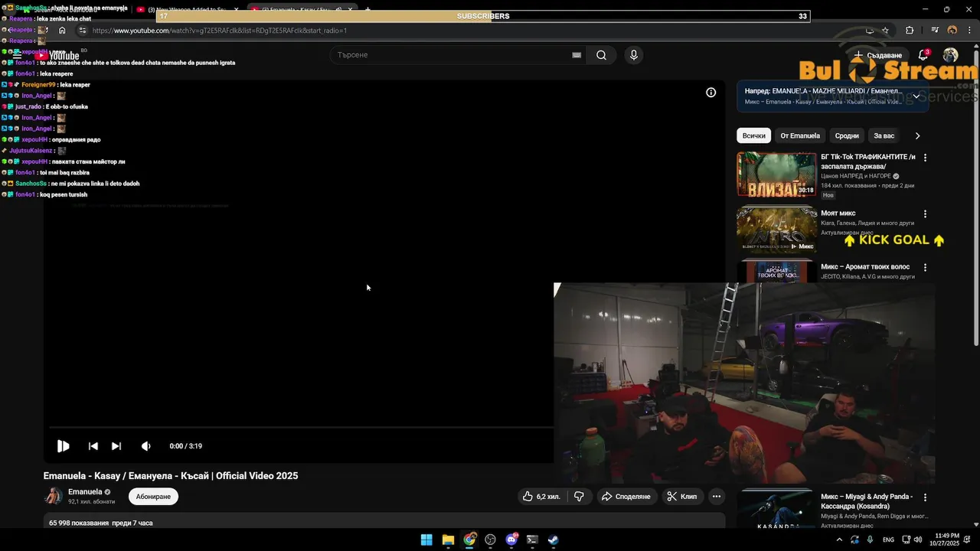Select the От Emanuela filter chip
The image size is (980, 551).
800,135
